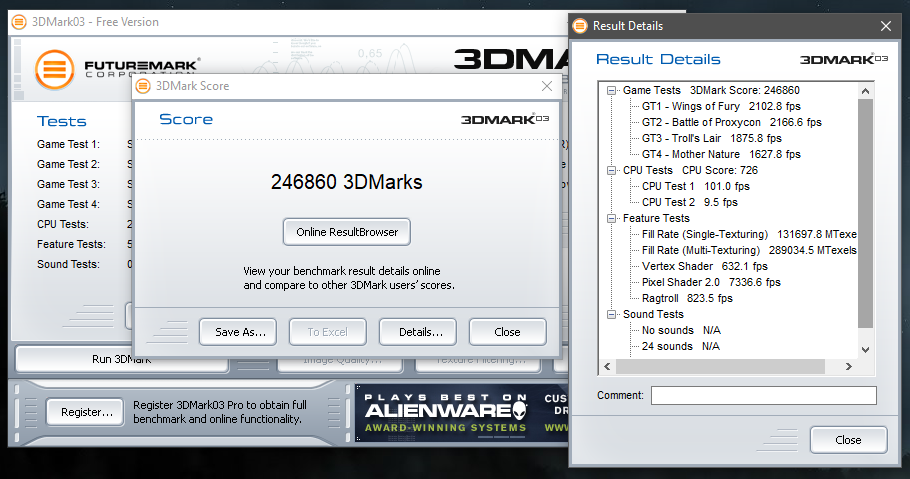Select Ragtroll result row
This screenshot has height=479, width=910.
(x=687, y=298)
